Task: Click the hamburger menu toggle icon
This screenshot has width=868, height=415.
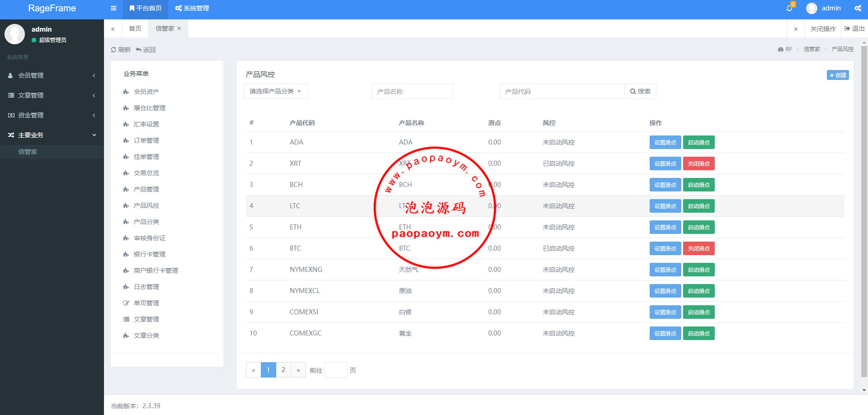Action: point(113,8)
